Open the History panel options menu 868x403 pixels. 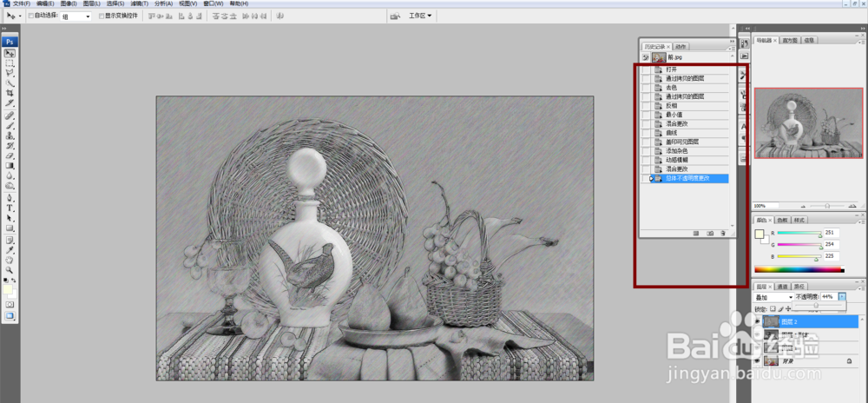[x=733, y=49]
